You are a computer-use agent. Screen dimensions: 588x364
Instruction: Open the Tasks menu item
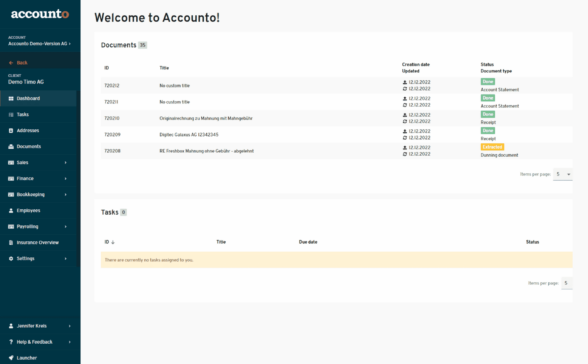[x=38, y=115]
